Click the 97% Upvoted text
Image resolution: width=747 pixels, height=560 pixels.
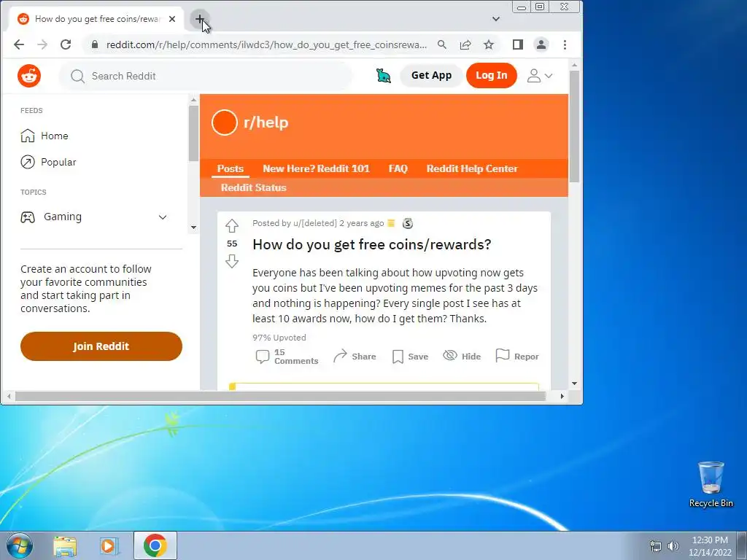pyautogui.click(x=279, y=338)
